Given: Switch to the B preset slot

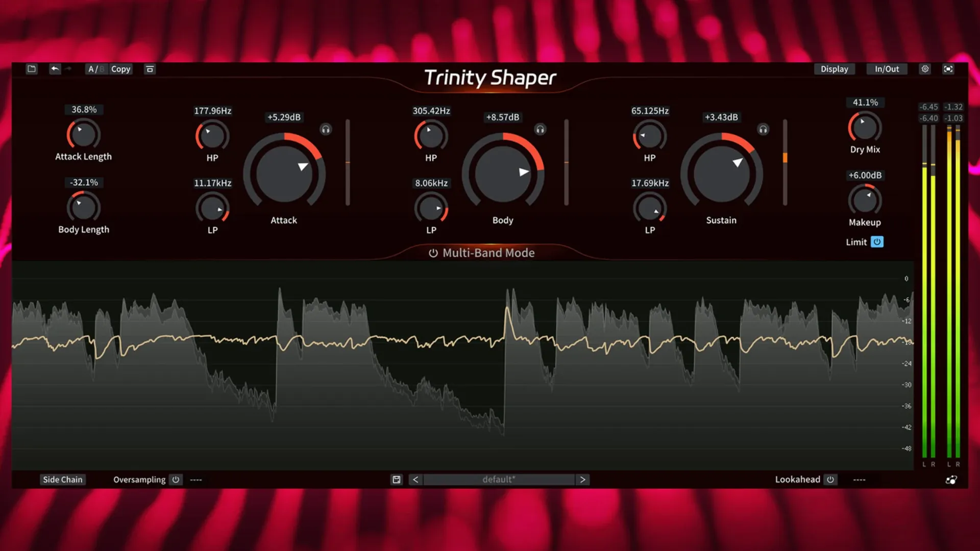Looking at the screenshot, I should pos(102,69).
